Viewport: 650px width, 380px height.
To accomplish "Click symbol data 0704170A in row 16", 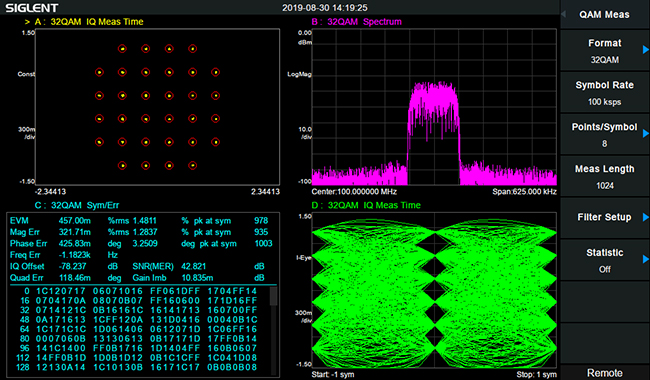I will 61,300.
